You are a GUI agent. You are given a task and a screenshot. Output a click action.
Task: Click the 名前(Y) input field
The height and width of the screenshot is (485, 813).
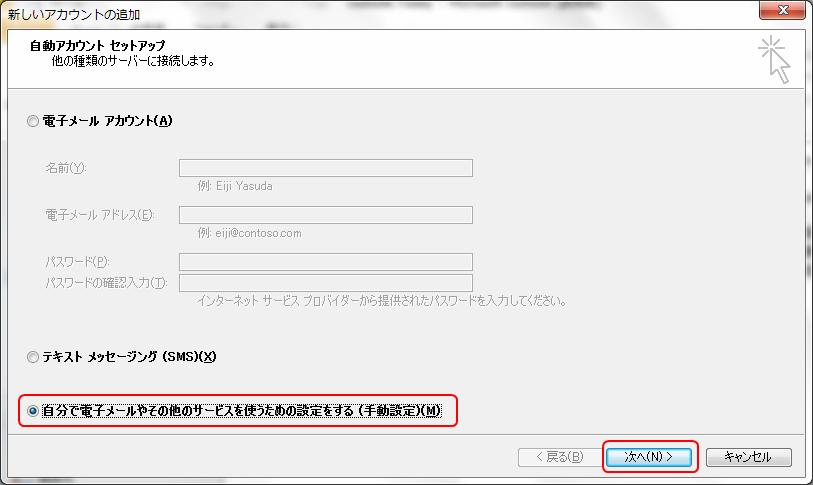326,168
